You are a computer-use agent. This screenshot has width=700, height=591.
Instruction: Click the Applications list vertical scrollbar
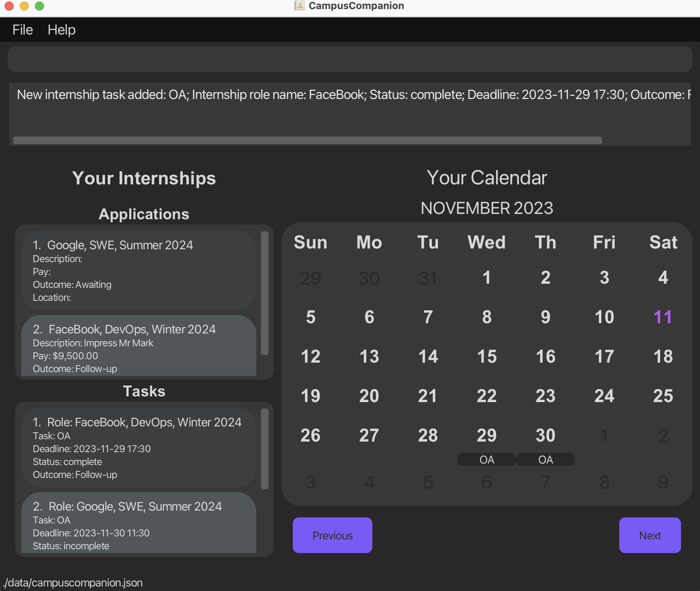(265, 293)
